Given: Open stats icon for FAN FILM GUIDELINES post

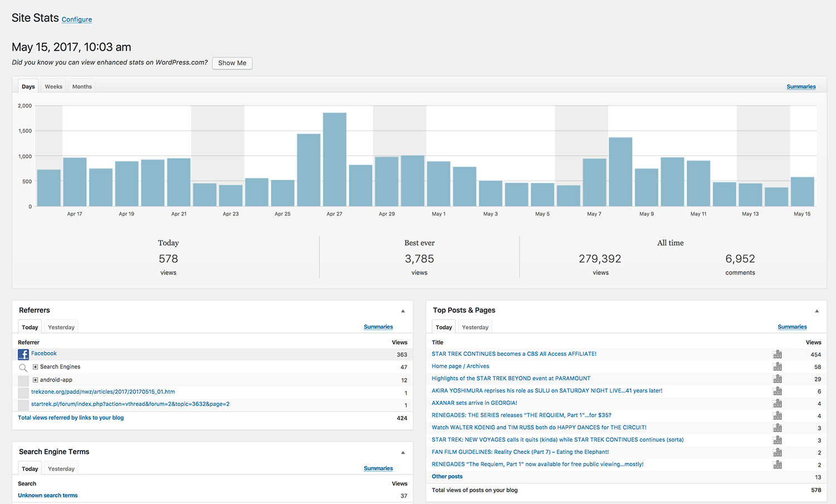Looking at the screenshot, I should click(x=777, y=452).
